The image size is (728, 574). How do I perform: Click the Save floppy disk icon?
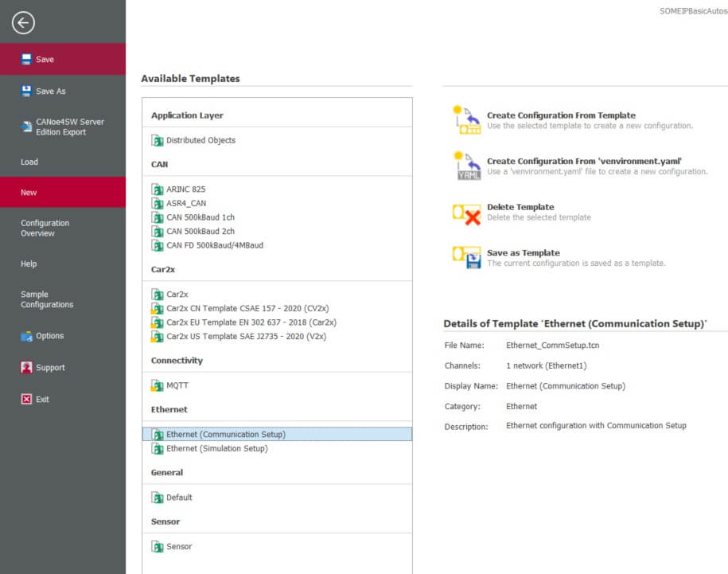26,60
